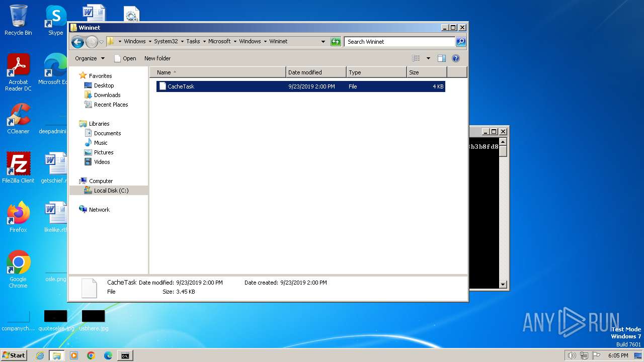
Task: Click the taskbar clock showing 6:05 PM
Action: pyautogui.click(x=618, y=355)
